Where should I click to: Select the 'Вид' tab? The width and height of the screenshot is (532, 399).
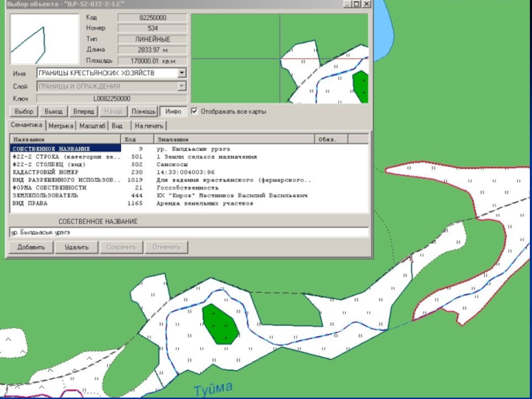(x=117, y=125)
